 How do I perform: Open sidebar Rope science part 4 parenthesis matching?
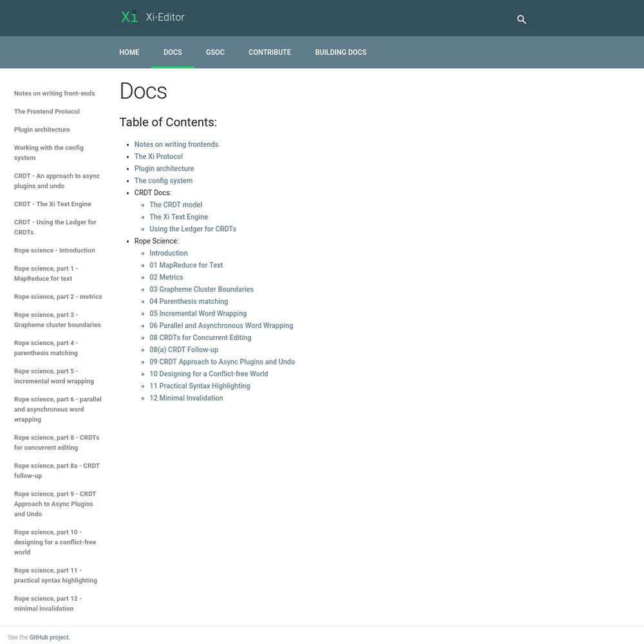(46, 348)
